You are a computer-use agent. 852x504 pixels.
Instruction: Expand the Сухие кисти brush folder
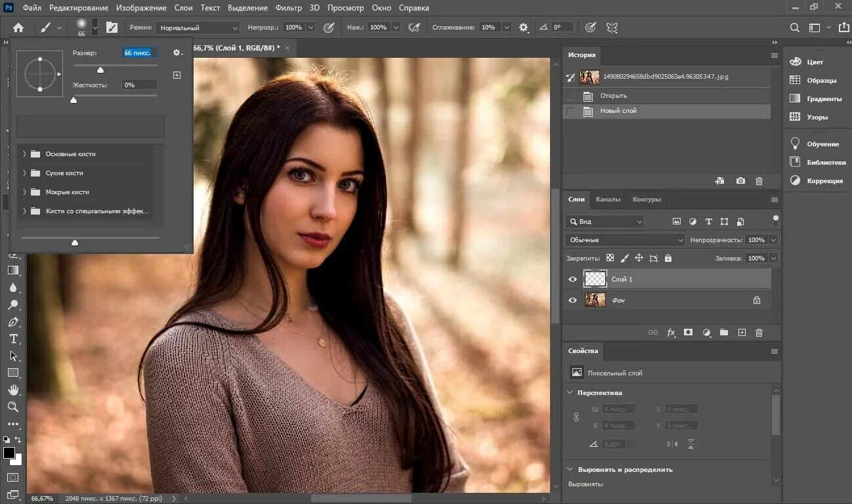tap(24, 173)
